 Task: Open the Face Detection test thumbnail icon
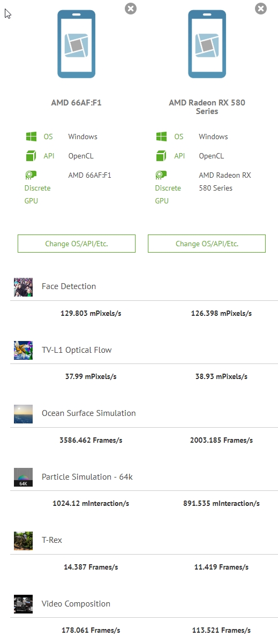click(23, 287)
